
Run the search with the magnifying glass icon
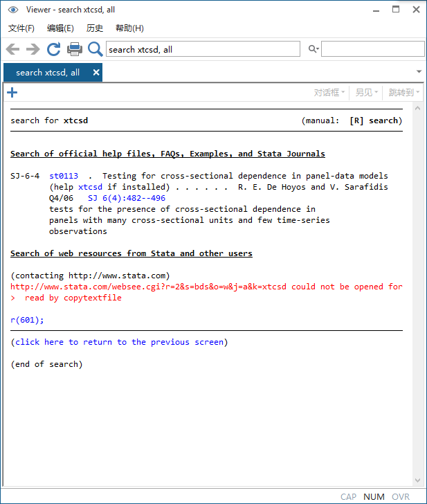pyautogui.click(x=95, y=49)
